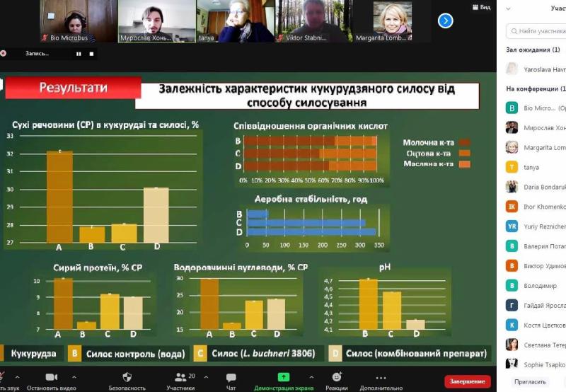This screenshot has height=392, width=566.
Task: Expand participants options arrow
Action: tap(206, 377)
